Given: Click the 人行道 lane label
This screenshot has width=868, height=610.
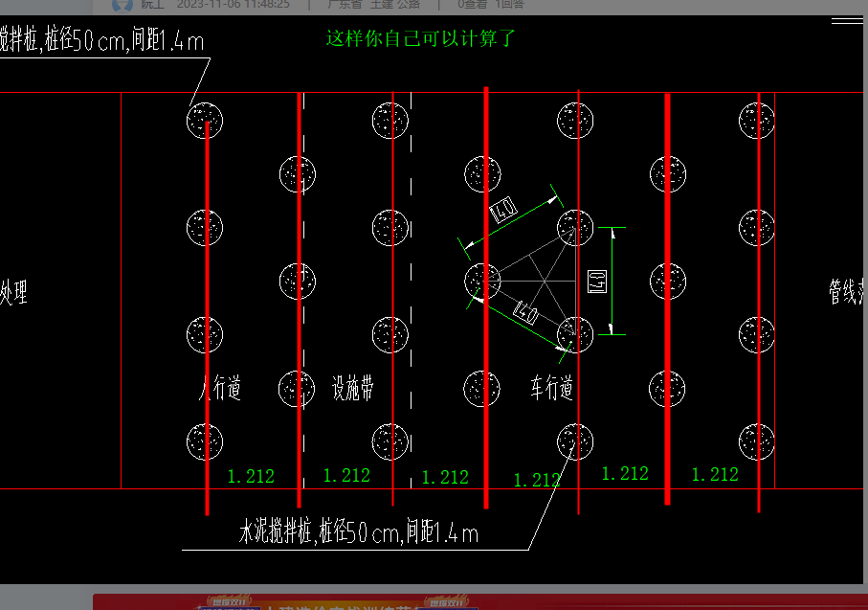Looking at the screenshot, I should (220, 387).
